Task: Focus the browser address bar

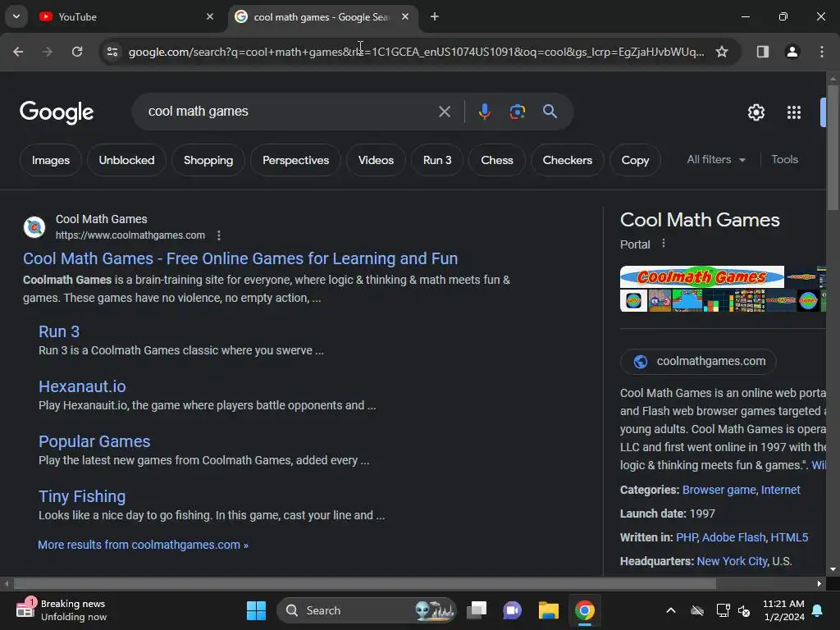Action: [416, 52]
